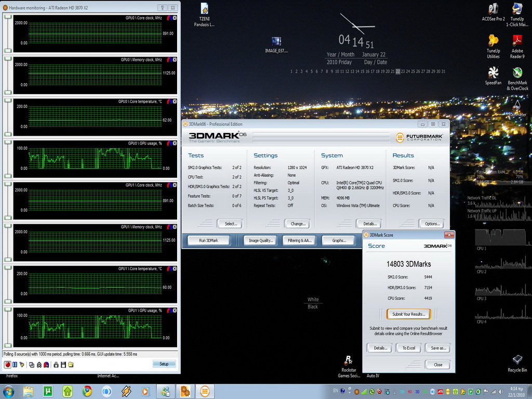Open BenchMark & OverClock desktop icon

(x=517, y=78)
